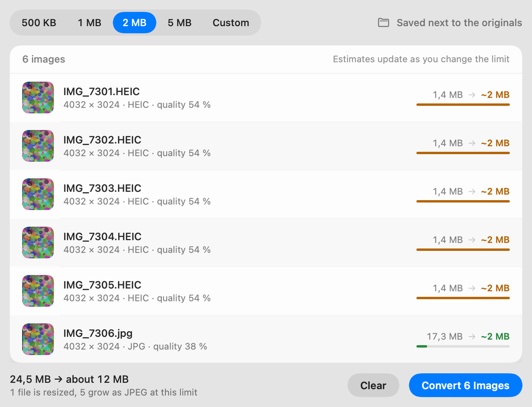Select the file name IMG_7306.jpg

tap(98, 333)
